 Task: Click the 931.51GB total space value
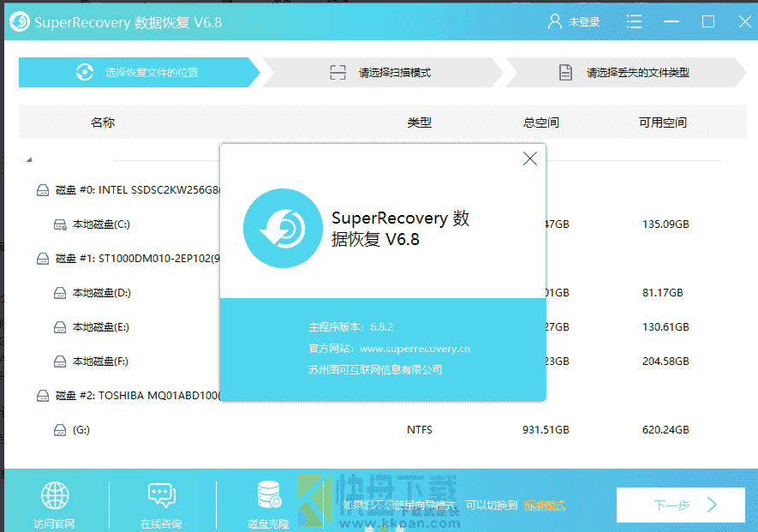pos(546,430)
